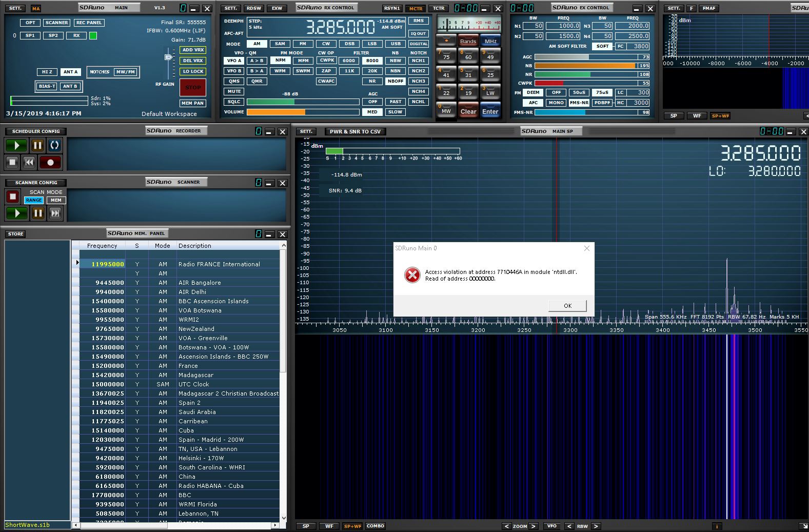Pause the scan in the Scanner panel

tap(38, 213)
